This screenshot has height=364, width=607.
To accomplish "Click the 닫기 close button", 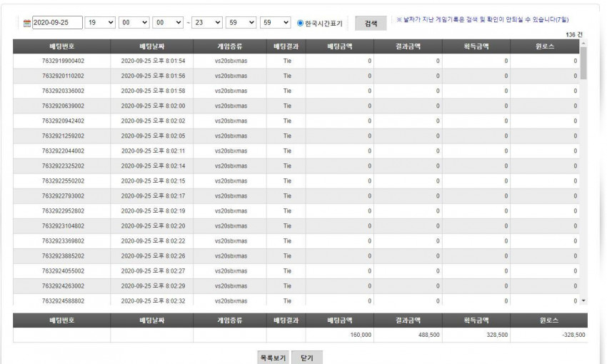I will tap(307, 358).
